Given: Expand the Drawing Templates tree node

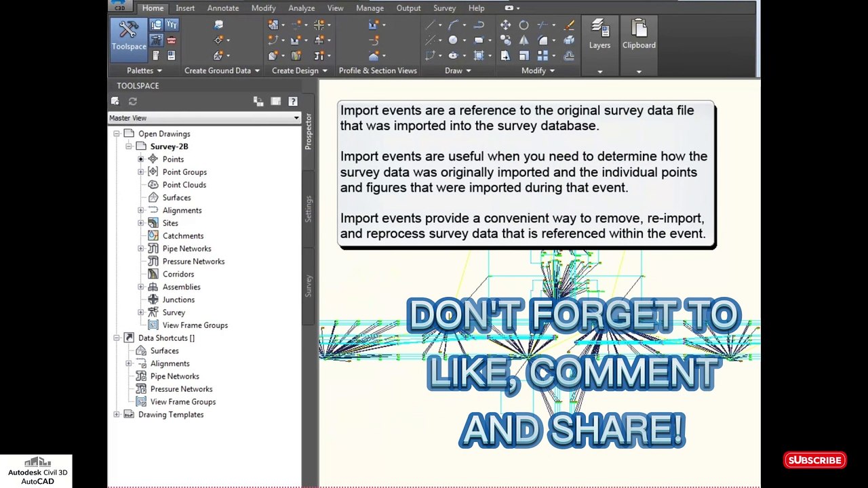Looking at the screenshot, I should click(116, 414).
